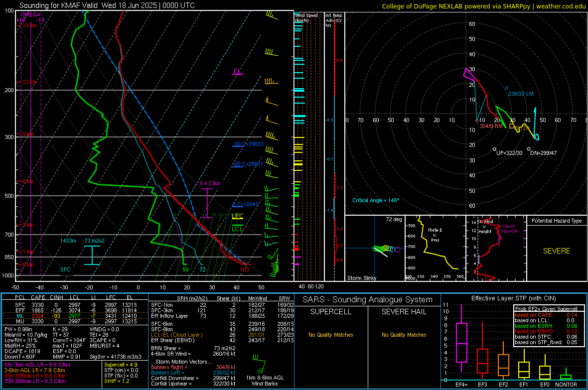Click the orange 'LCL-EL (Cloud Layer)' row
588x390 pixels.
223,335
